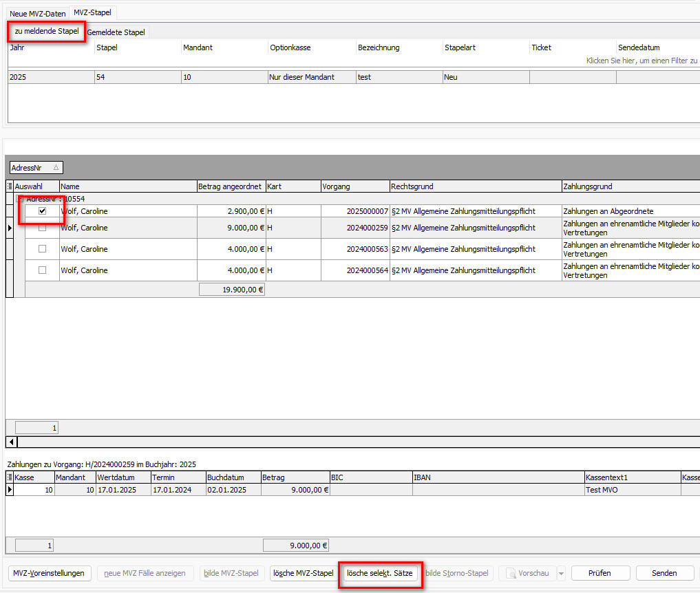700x593 pixels.
Task: Sort by the Wertdatum column header
Action: (123, 477)
